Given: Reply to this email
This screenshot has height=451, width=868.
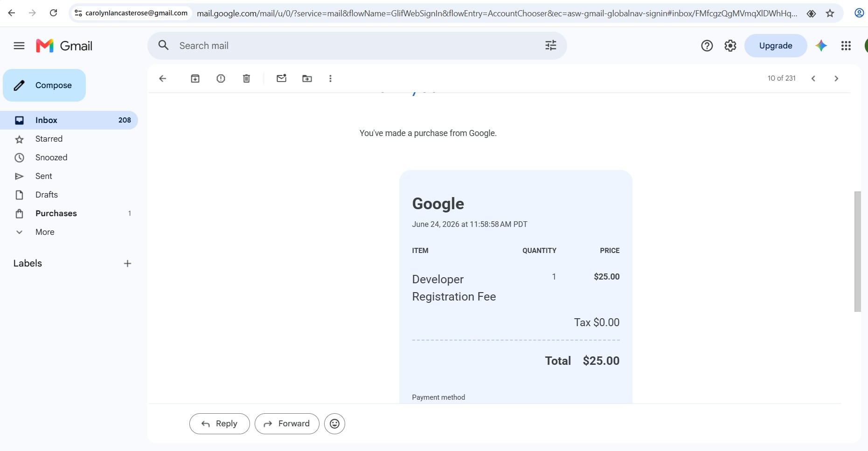Looking at the screenshot, I should [220, 424].
